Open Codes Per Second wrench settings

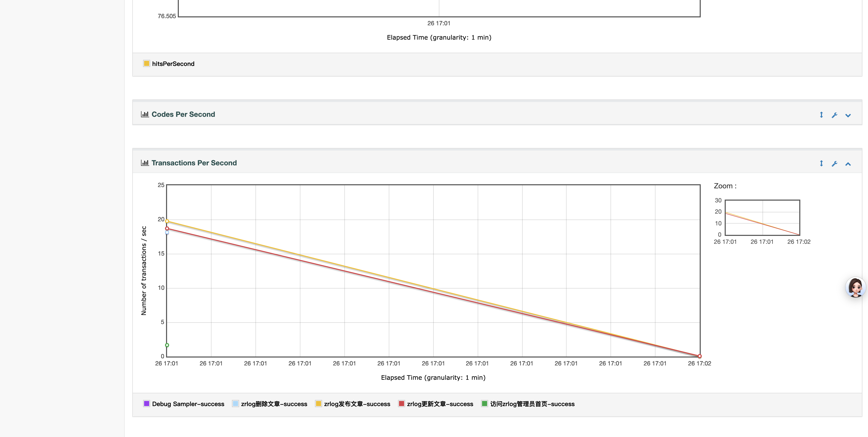[834, 115]
